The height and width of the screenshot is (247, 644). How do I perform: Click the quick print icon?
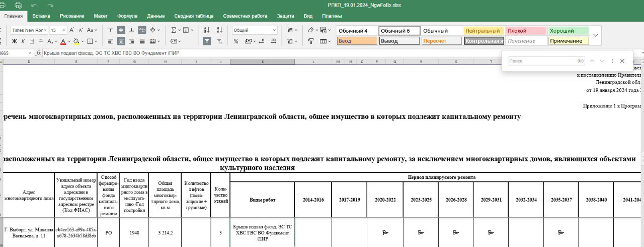18,5
